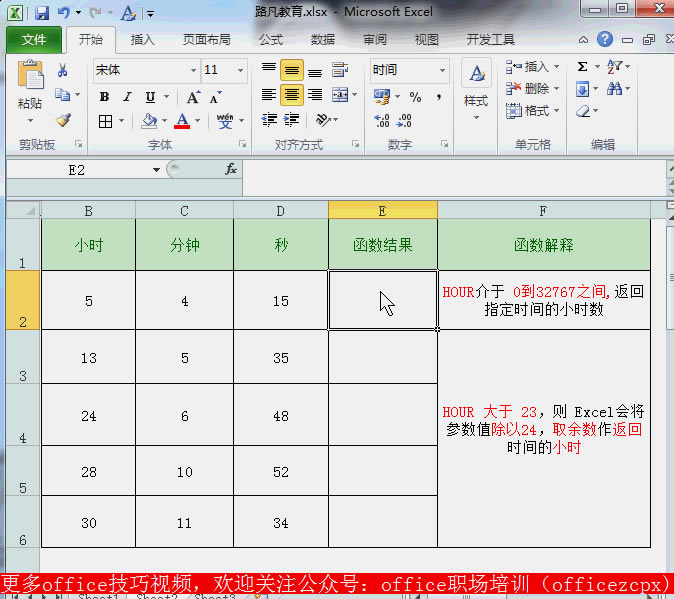
Task: Click the percent style icon
Action: click(x=415, y=97)
